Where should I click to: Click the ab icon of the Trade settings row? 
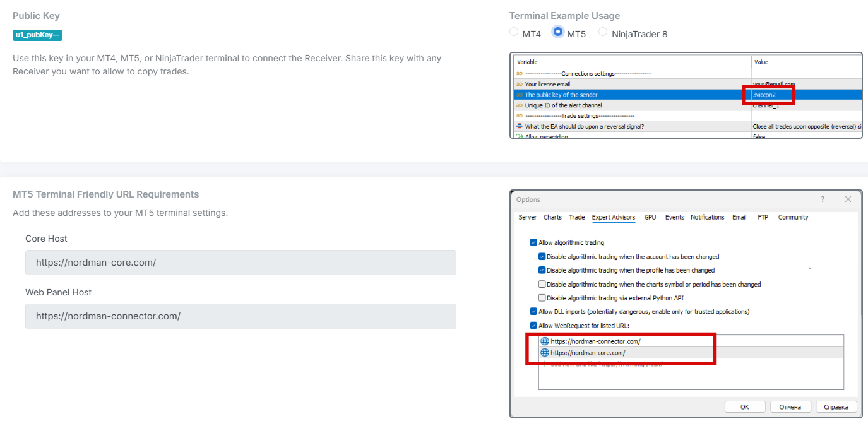520,115
